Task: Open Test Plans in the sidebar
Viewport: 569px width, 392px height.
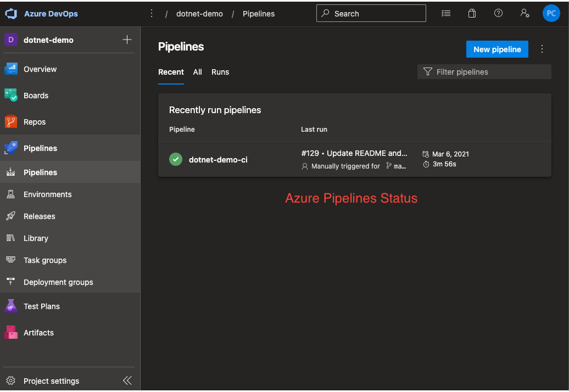Action: 70,306
